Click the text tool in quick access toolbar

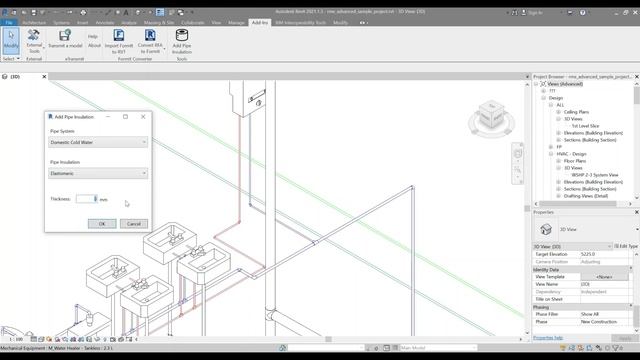(126, 13)
